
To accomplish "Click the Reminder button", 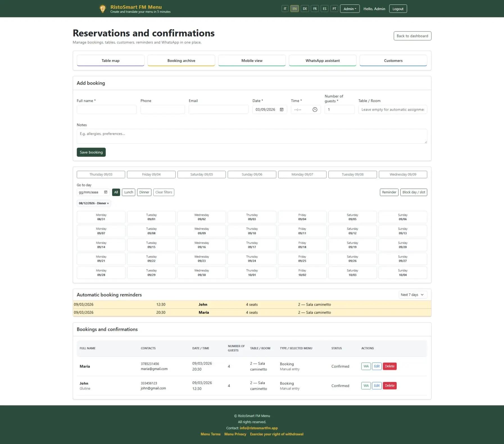I will (x=389, y=192).
